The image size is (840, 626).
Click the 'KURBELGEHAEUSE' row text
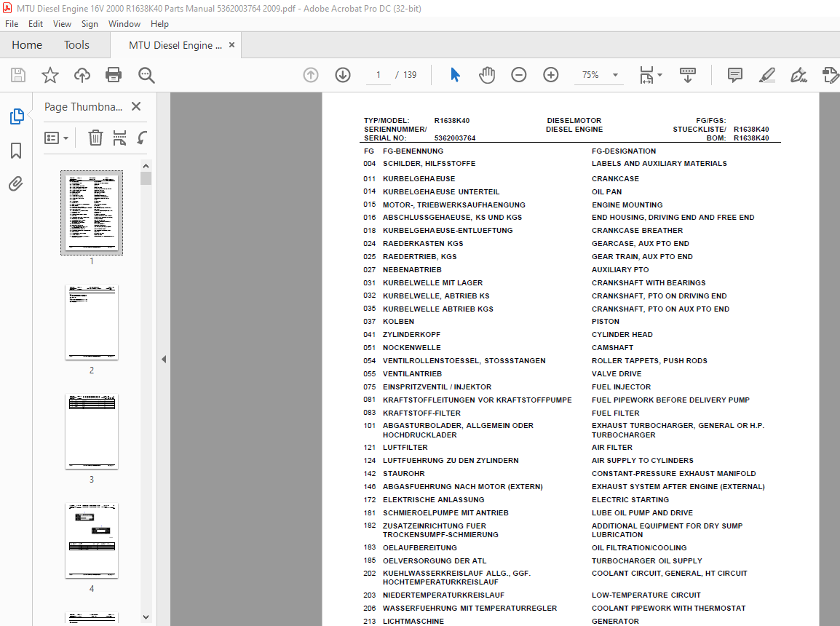419,179
